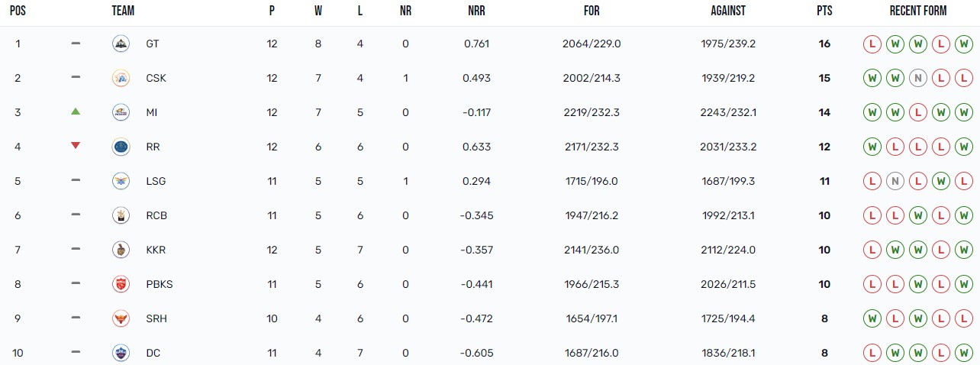Select the RR team logo icon

(121, 147)
